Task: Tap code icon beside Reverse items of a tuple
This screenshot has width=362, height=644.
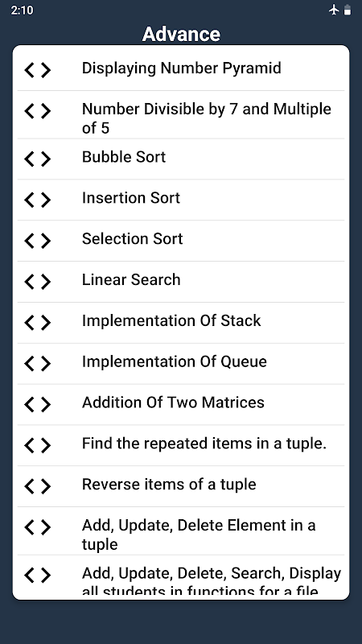Action: tap(37, 486)
